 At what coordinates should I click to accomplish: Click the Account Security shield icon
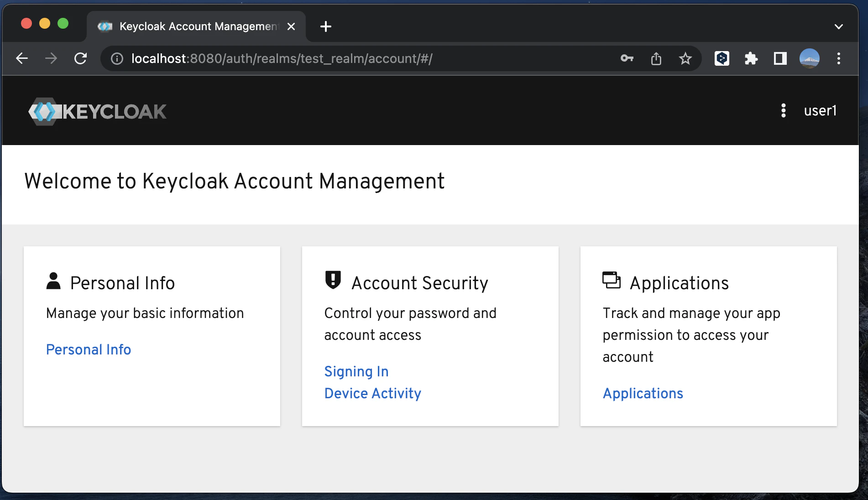click(x=333, y=280)
